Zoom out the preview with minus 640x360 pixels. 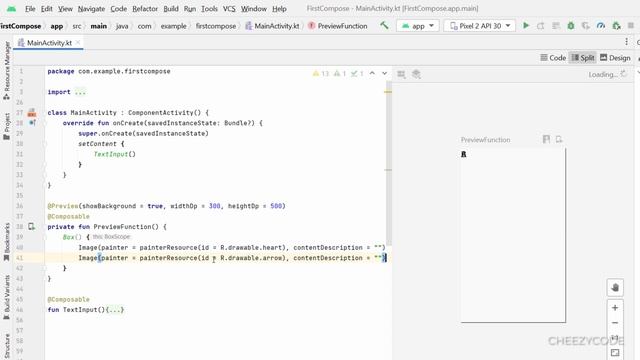tap(615, 323)
